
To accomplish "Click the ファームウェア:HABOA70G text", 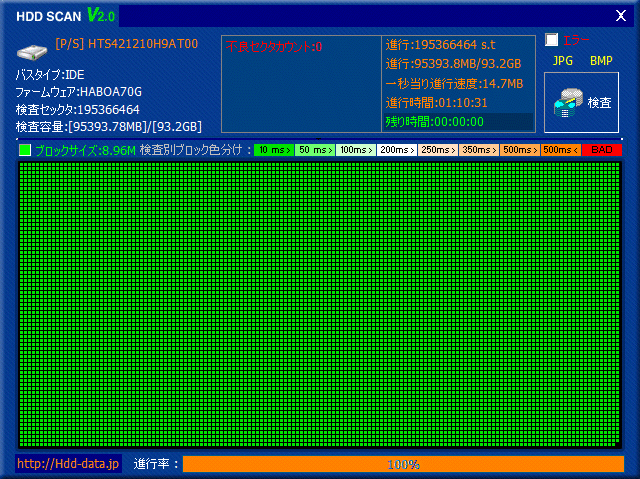I will click(x=79, y=92).
